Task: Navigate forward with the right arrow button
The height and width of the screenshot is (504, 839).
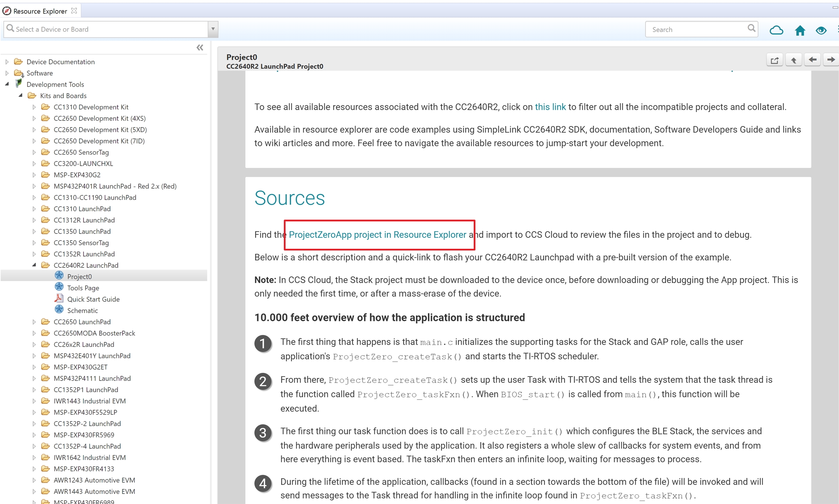Action: point(831,60)
